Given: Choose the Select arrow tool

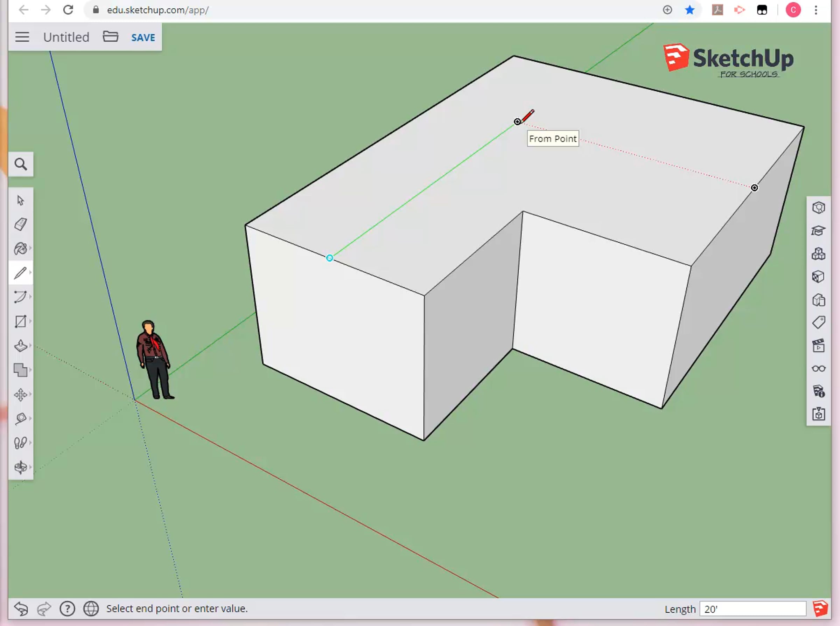Looking at the screenshot, I should 20,200.
